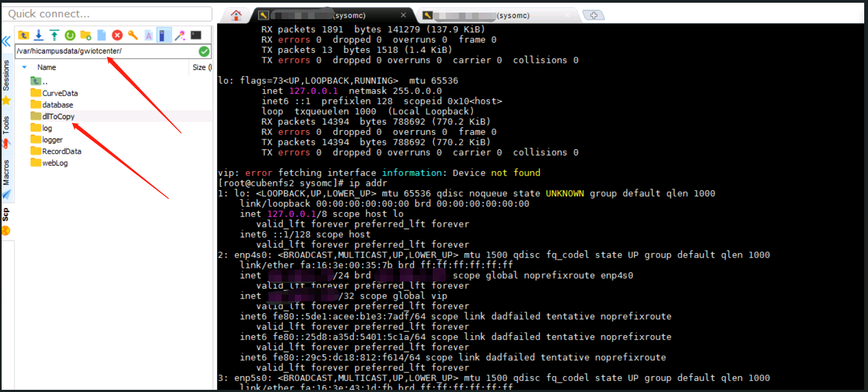
Task: Select the dllToCopy folder
Action: coord(53,116)
